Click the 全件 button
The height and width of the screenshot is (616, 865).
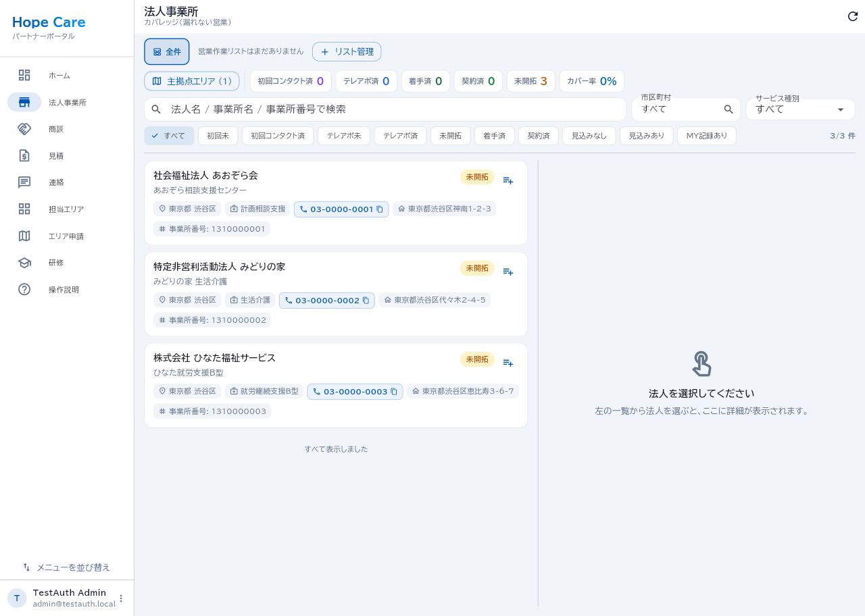[x=167, y=51]
